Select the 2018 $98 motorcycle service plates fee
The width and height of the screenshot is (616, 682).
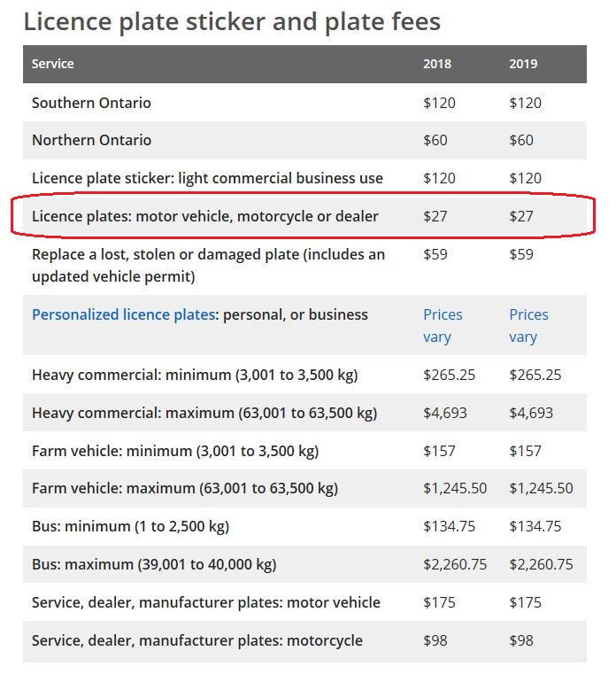coord(435,640)
